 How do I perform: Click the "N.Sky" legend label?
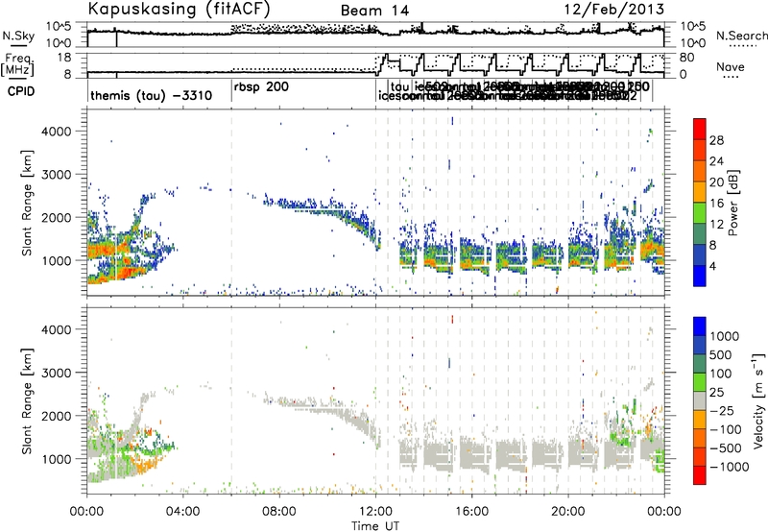point(18,36)
